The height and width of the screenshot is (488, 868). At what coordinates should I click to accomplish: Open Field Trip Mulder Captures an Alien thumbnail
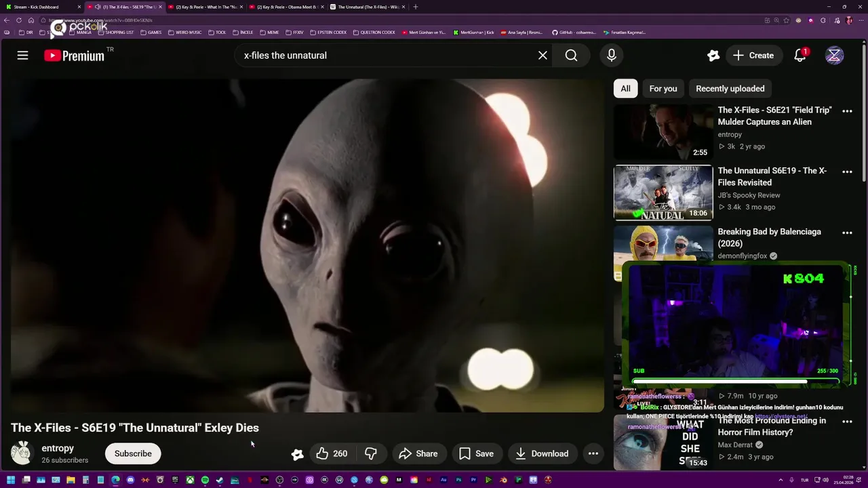coord(663,131)
